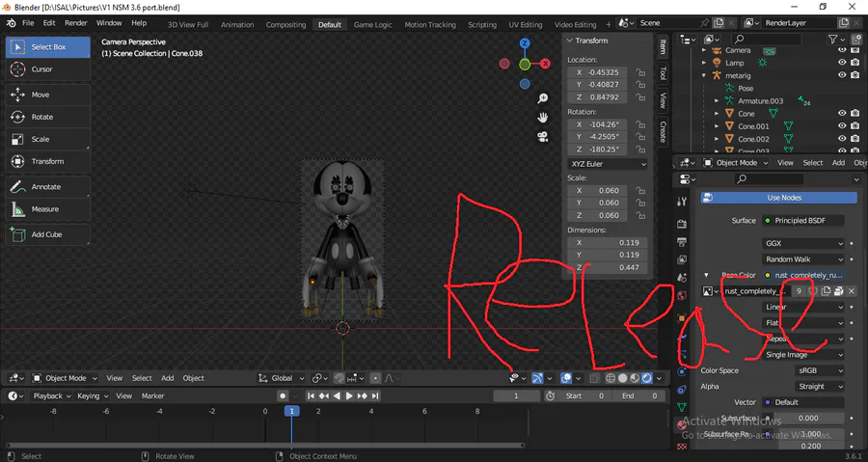Viewport: 868px width, 462px height.
Task: Open the sRGB color space dropdown
Action: click(x=820, y=370)
